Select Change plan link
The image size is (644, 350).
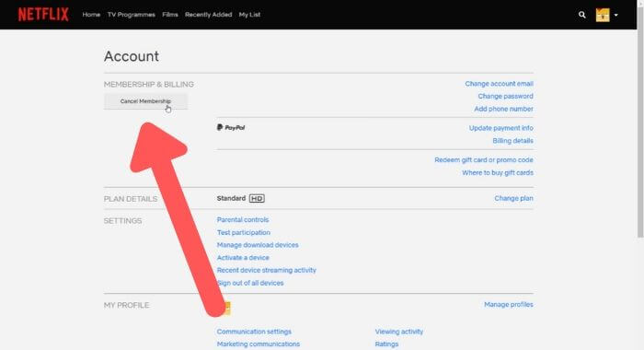coord(513,198)
